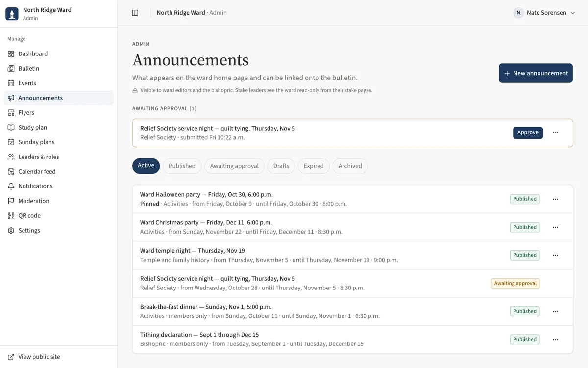Click the Study plan book icon
This screenshot has width=588, height=368.
pos(11,128)
